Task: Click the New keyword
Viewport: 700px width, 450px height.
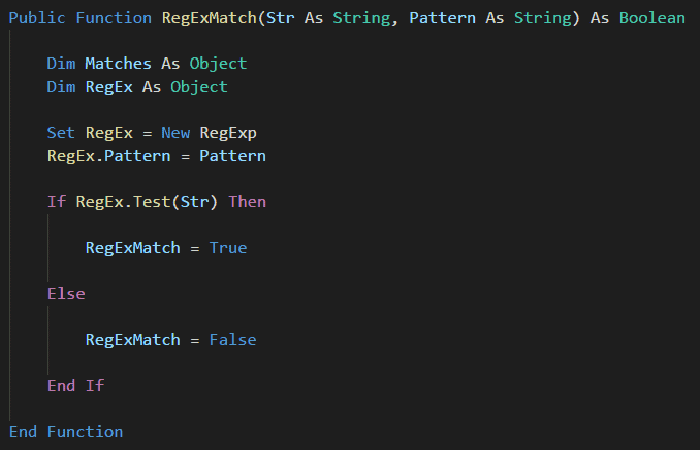Action: click(x=175, y=133)
